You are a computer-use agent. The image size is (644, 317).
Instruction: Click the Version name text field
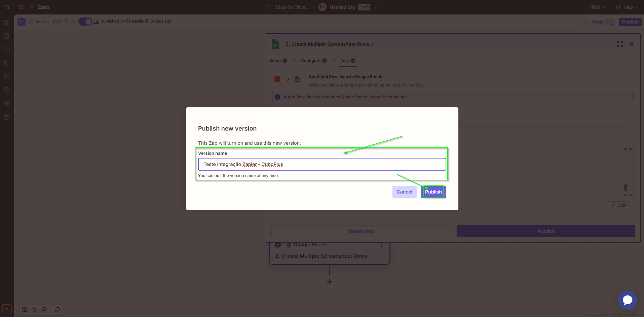tap(322, 164)
